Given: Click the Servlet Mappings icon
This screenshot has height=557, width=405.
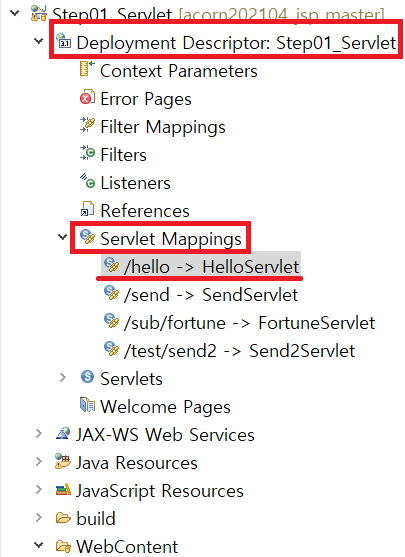Looking at the screenshot, I should pyautogui.click(x=87, y=237).
